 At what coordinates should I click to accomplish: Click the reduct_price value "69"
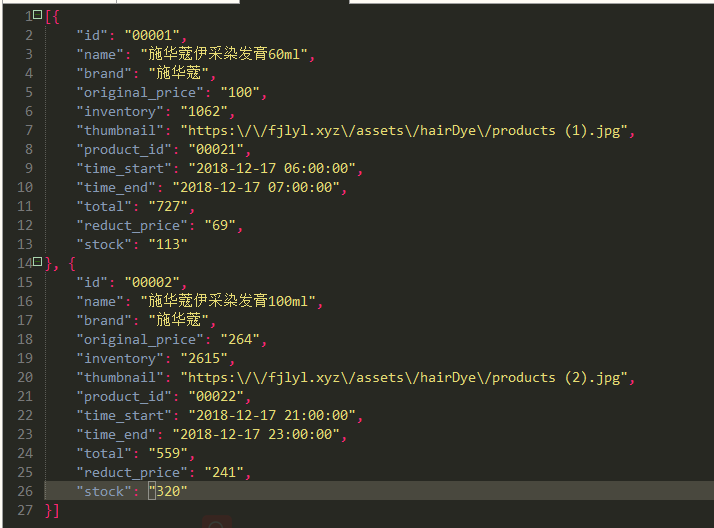tap(220, 226)
